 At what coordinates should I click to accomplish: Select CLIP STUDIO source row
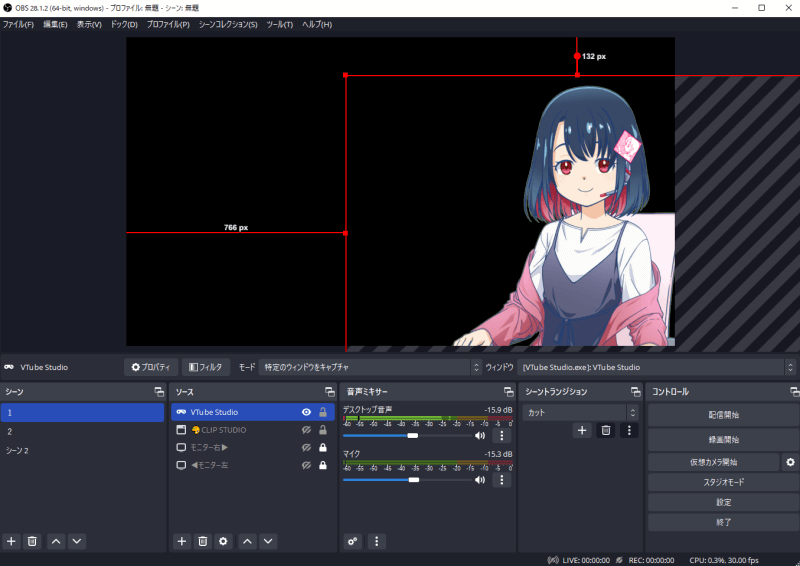click(253, 430)
